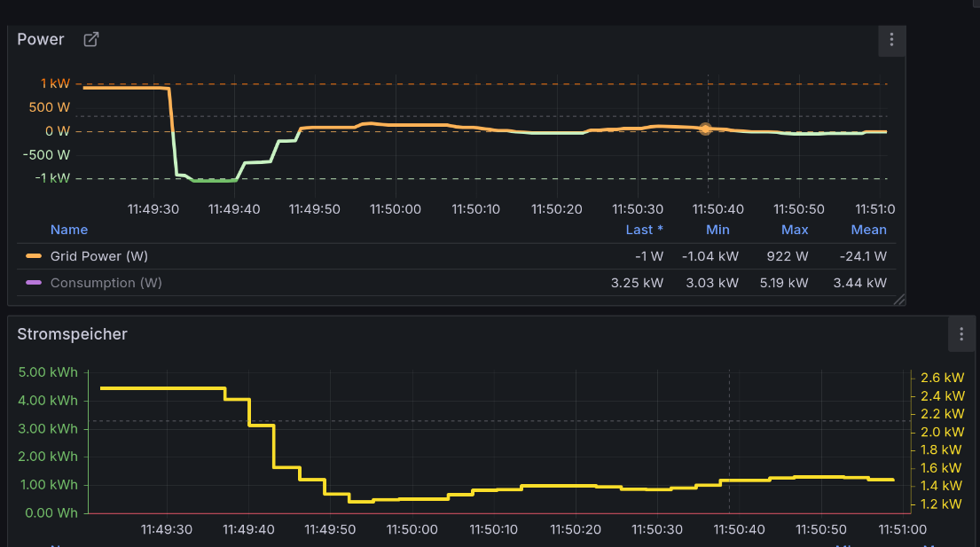The height and width of the screenshot is (547, 980).
Task: Click the orange Grid Power legend color swatch
Action: pyautogui.click(x=34, y=256)
